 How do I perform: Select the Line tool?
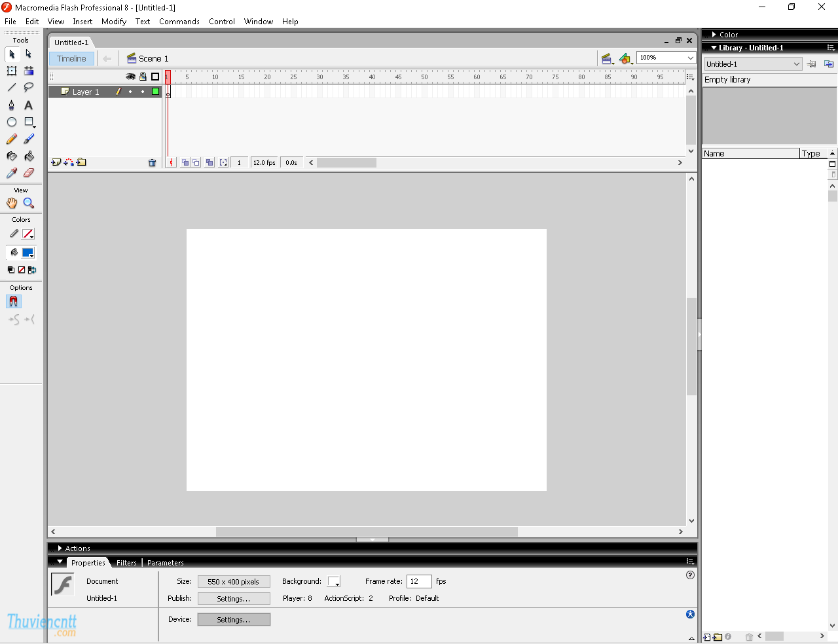click(12, 88)
